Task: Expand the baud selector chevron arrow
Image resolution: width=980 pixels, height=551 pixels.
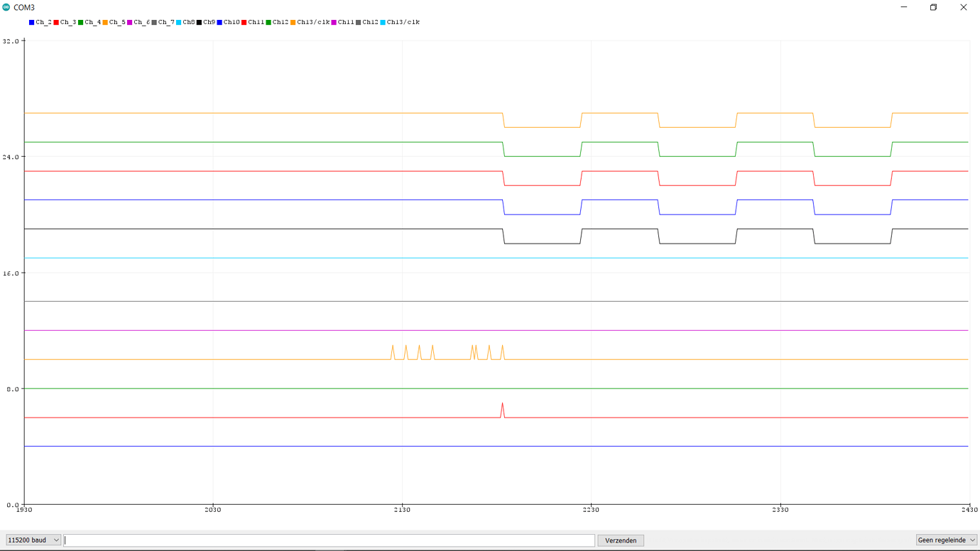Action: [x=55, y=540]
